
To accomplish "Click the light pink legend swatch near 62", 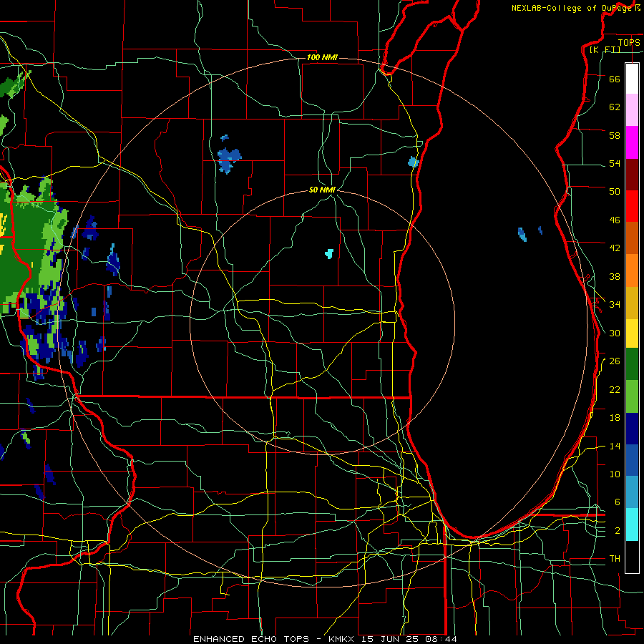I will click(x=632, y=110).
